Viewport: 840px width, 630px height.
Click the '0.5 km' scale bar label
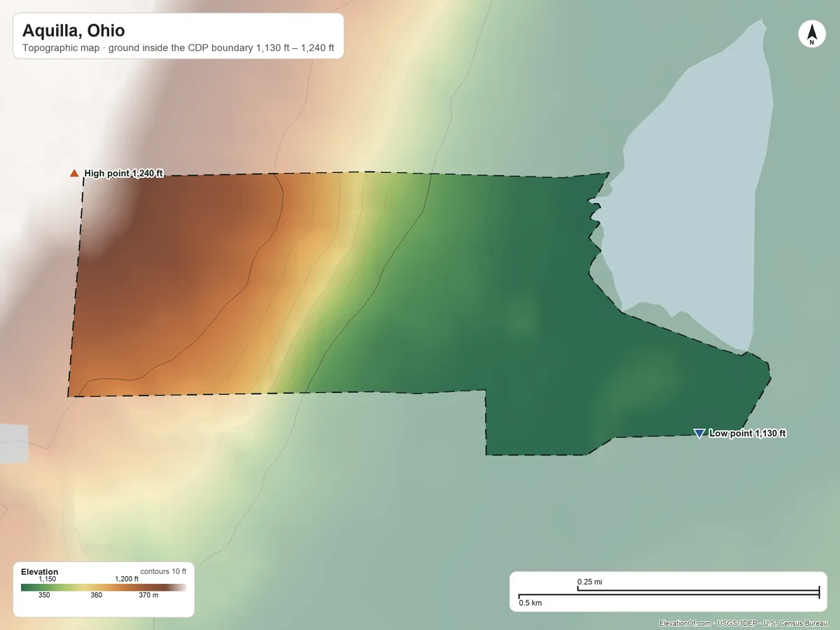pyautogui.click(x=530, y=603)
